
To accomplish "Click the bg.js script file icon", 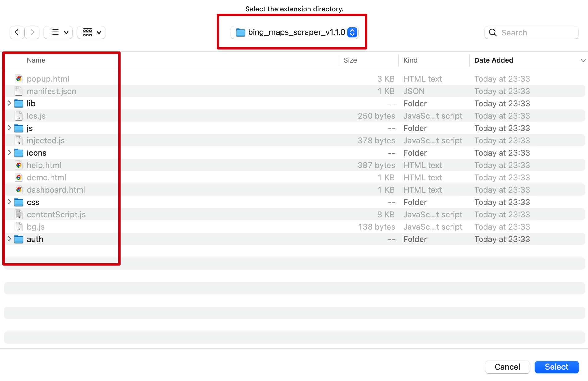I will click(x=19, y=227).
